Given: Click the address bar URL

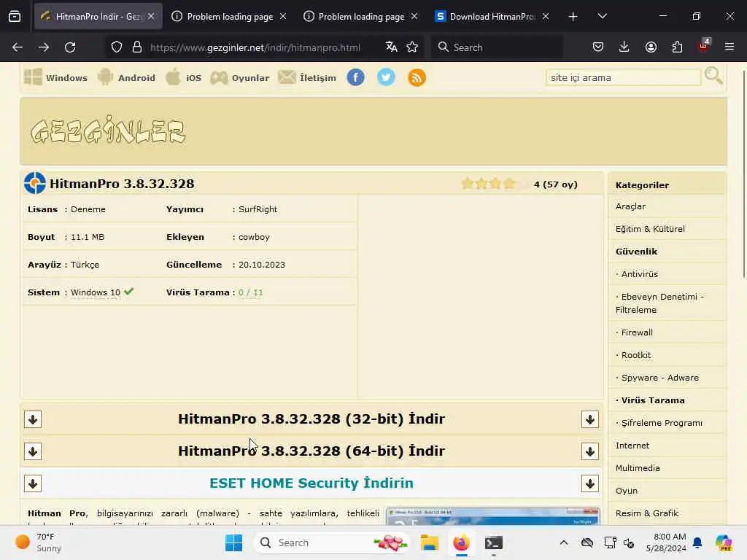Looking at the screenshot, I should [255, 47].
